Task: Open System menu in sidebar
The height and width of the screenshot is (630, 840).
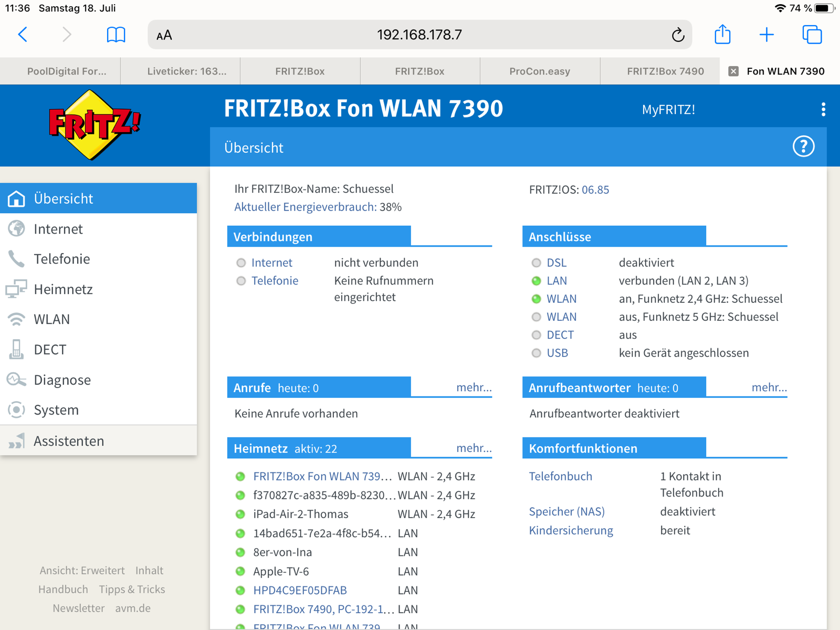Action: (99, 409)
